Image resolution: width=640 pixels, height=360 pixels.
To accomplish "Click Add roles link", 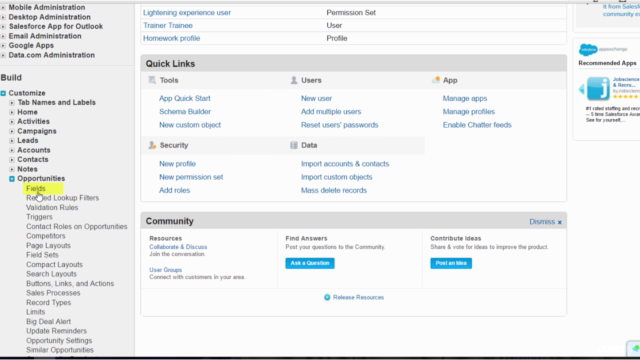I will point(174,190).
